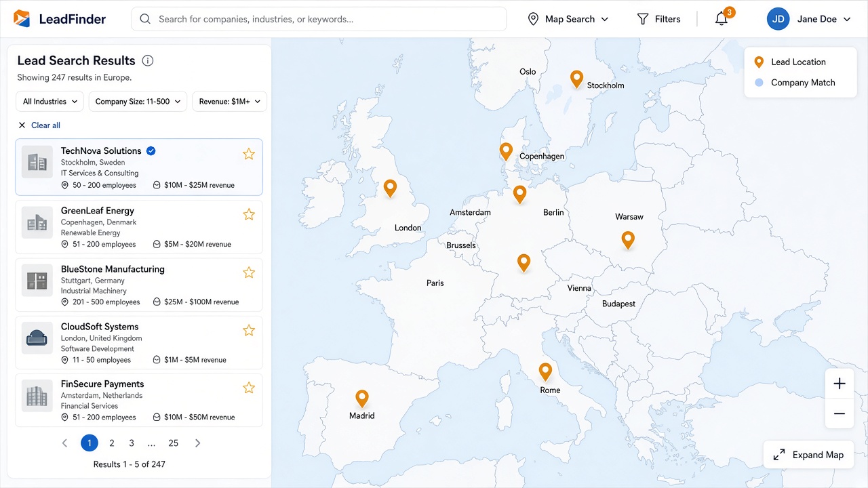The width and height of the screenshot is (868, 488).
Task: Select the map pin above London
Action: coord(390,188)
